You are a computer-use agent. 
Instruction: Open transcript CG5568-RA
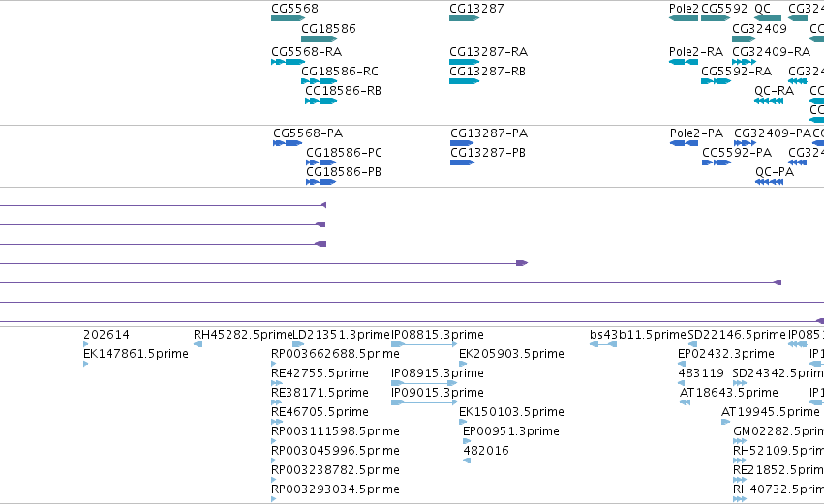coord(306,52)
